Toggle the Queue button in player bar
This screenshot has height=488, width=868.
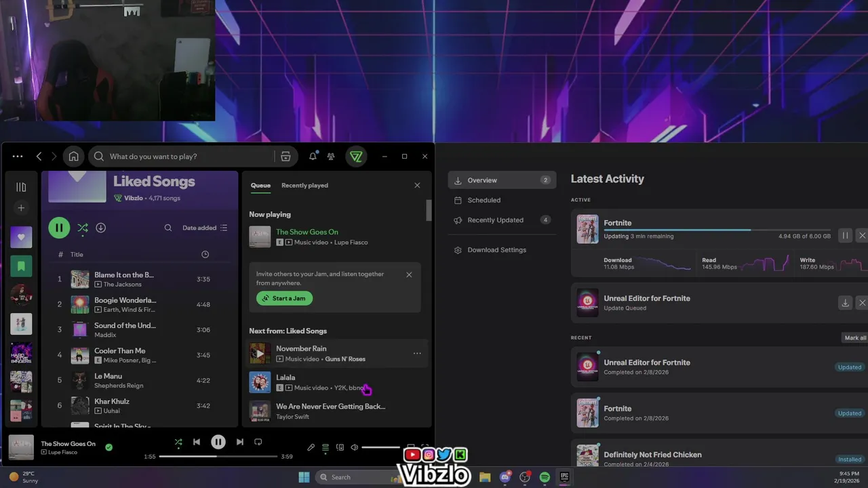coord(325,447)
